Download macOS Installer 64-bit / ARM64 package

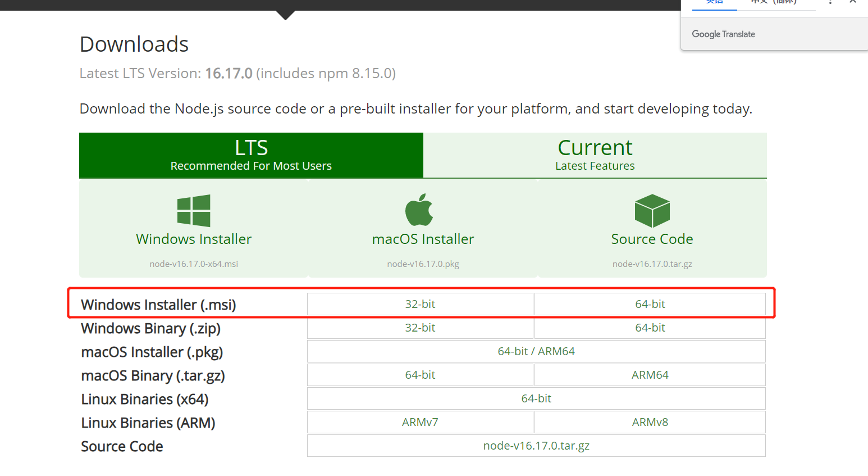pos(536,351)
